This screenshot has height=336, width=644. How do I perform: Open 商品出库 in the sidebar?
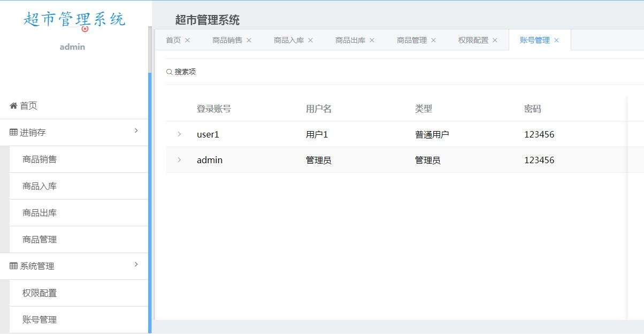click(x=79, y=213)
